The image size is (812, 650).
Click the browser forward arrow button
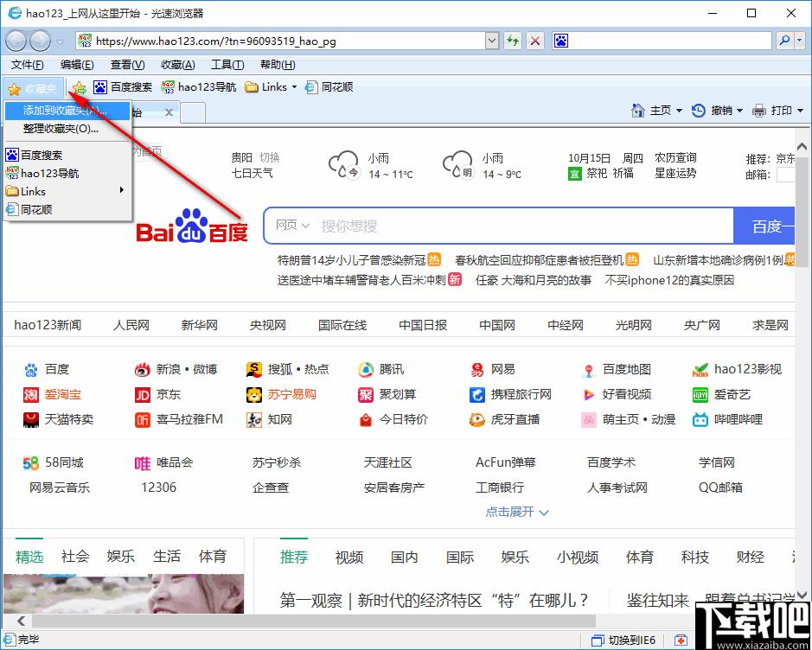point(40,41)
